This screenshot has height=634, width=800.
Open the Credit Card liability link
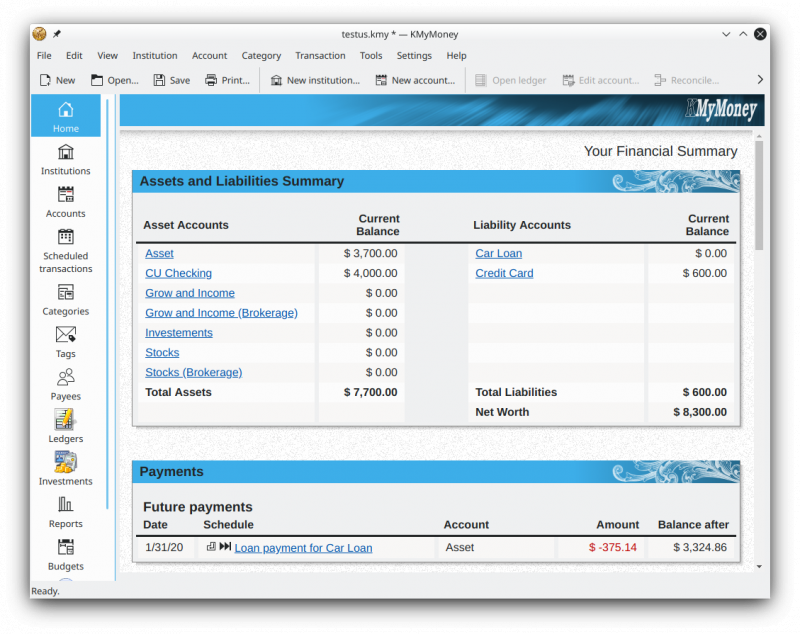(504, 273)
